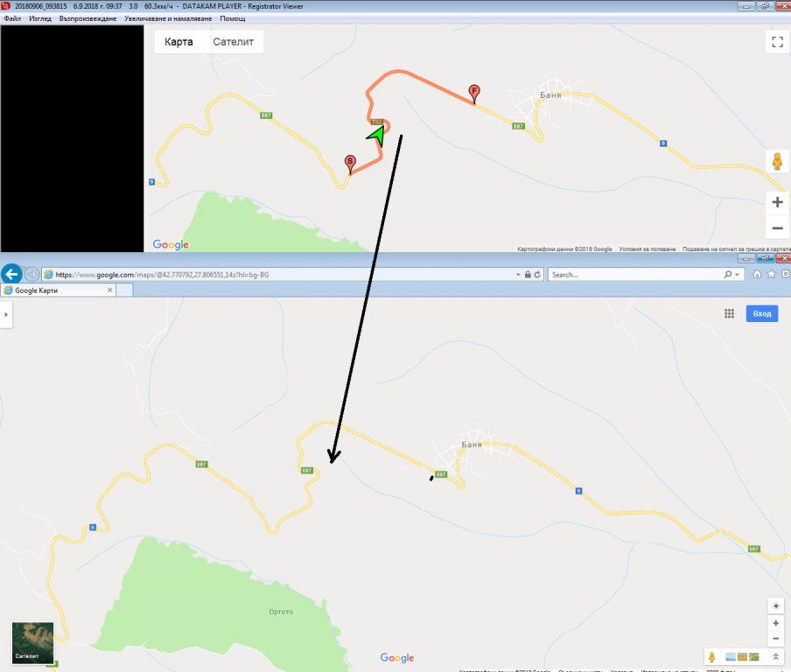The height and width of the screenshot is (672, 791).
Task: Zoom in on the Datakam player map
Action: click(x=777, y=202)
